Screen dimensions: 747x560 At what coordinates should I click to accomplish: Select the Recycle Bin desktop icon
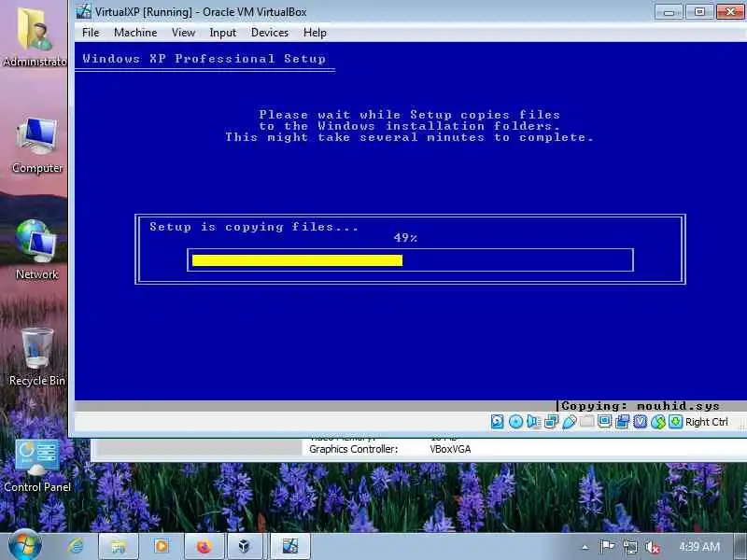[x=36, y=357]
